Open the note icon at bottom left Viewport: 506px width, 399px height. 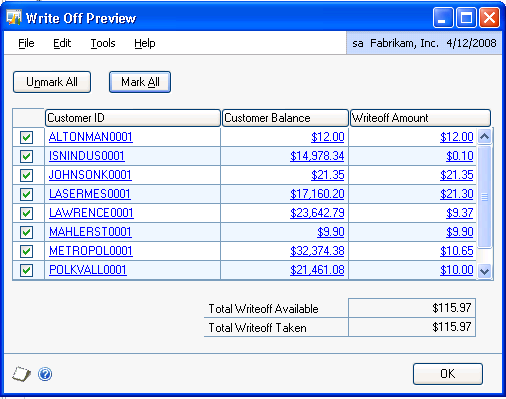tap(22, 374)
